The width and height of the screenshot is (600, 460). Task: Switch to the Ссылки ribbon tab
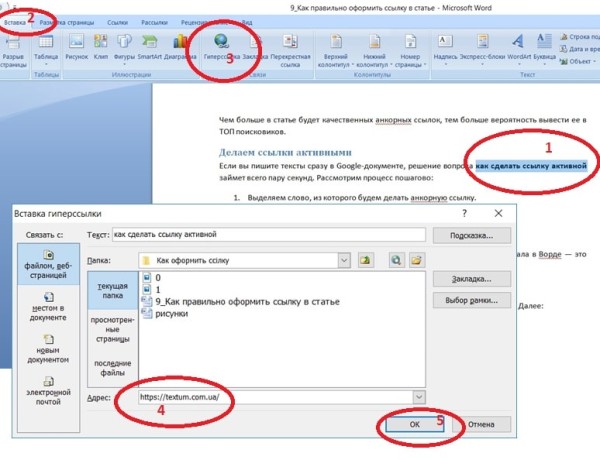click(x=117, y=23)
